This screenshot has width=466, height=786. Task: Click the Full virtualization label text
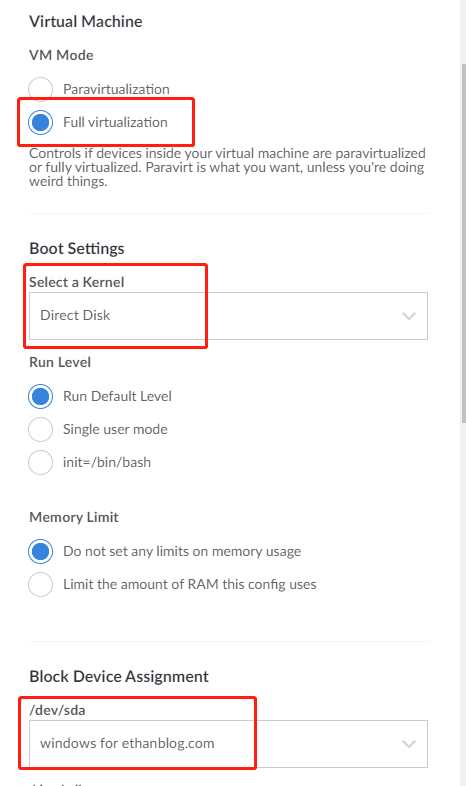click(115, 122)
